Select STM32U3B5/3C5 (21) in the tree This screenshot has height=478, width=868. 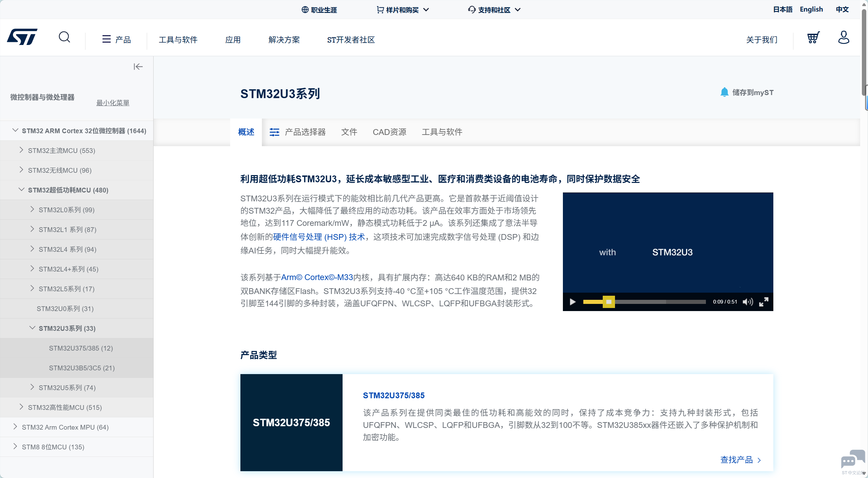82,368
